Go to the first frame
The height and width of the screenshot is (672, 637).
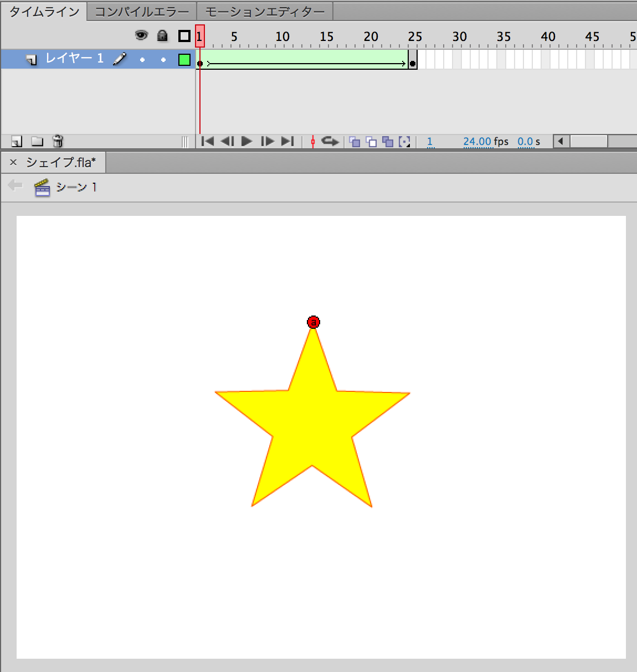pos(208,142)
